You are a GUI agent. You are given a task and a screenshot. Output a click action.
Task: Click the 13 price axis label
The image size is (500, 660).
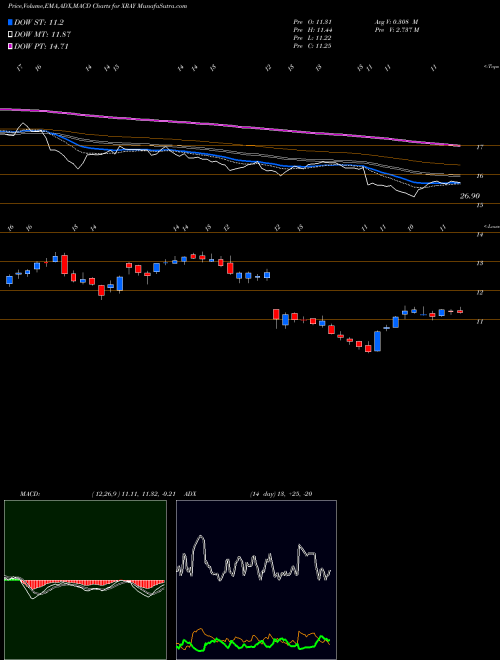(x=479, y=263)
